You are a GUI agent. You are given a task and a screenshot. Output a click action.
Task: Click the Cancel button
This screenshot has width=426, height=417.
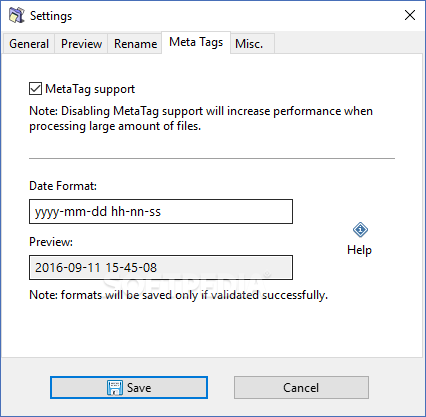(301, 388)
